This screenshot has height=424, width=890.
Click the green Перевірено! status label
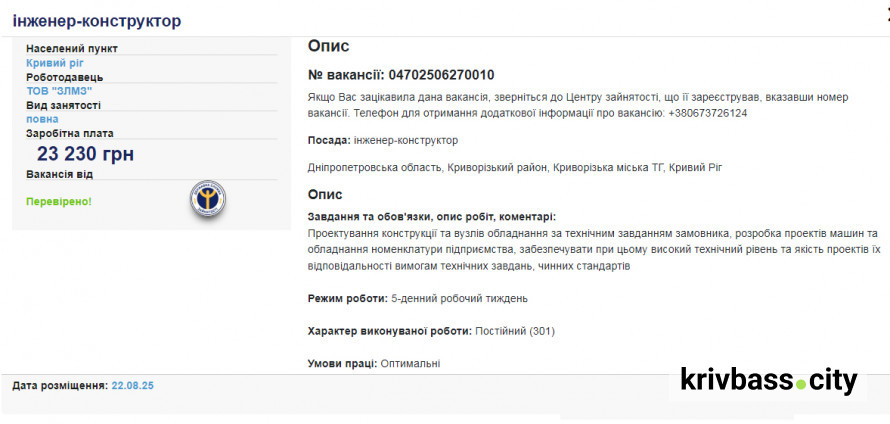pyautogui.click(x=58, y=201)
